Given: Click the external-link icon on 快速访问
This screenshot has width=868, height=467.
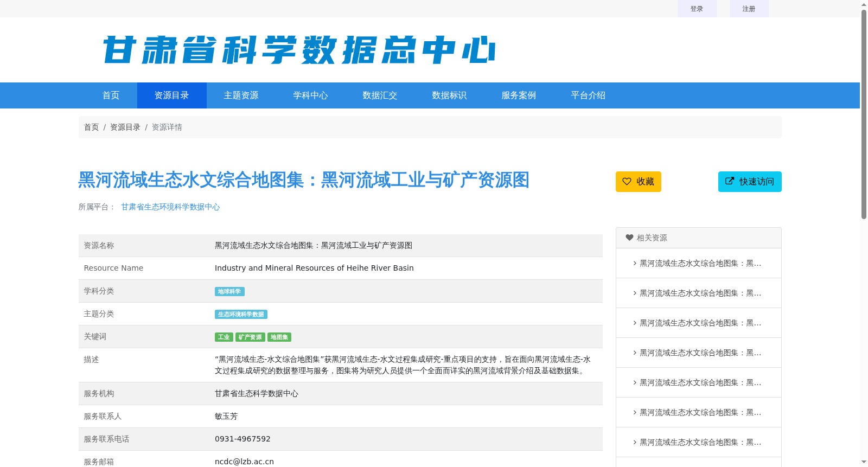Looking at the screenshot, I should click(x=730, y=181).
